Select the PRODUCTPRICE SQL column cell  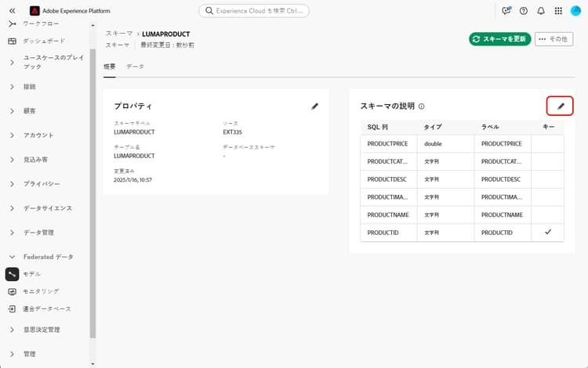click(389, 144)
